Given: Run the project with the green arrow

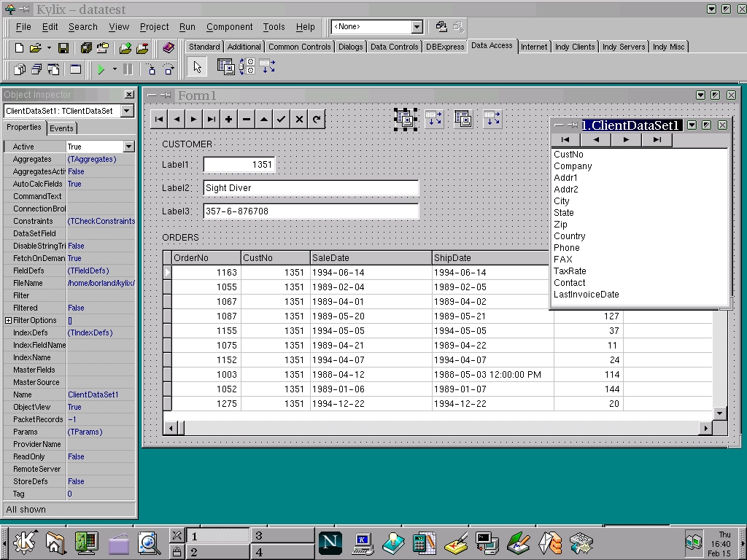Looking at the screenshot, I should point(101,69).
